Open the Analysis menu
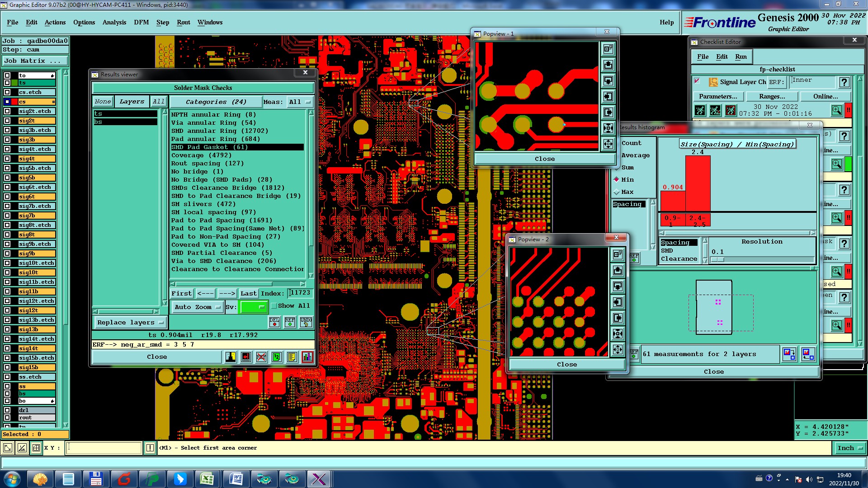Screen dimensions: 868x488 [x=114, y=22]
